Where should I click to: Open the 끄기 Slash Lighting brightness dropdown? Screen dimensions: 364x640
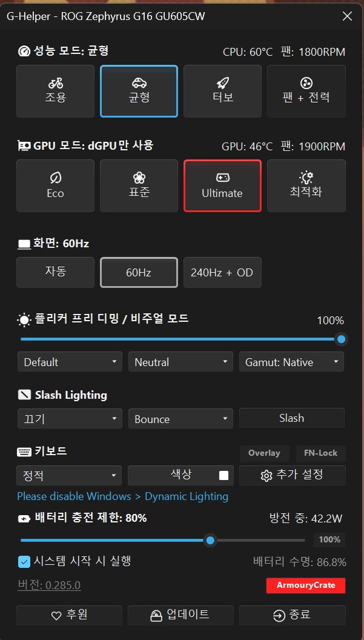[x=70, y=419]
